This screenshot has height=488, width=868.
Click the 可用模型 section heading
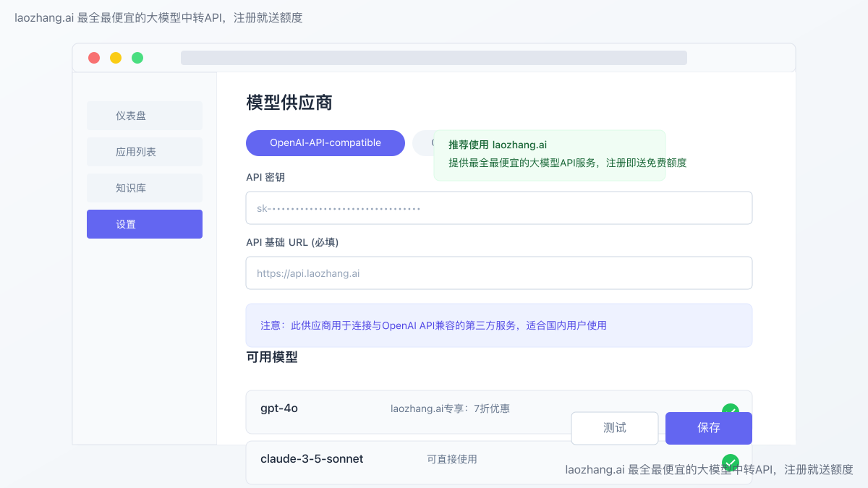(x=272, y=357)
